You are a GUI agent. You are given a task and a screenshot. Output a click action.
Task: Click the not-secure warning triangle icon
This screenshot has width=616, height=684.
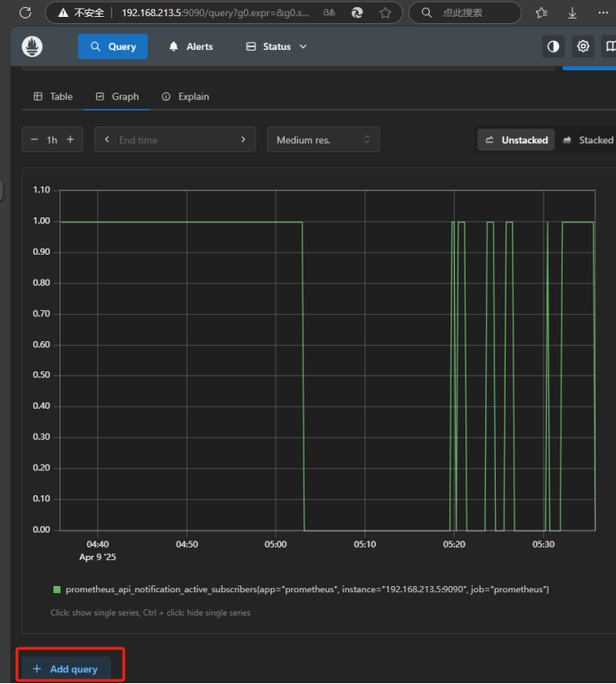(63, 12)
